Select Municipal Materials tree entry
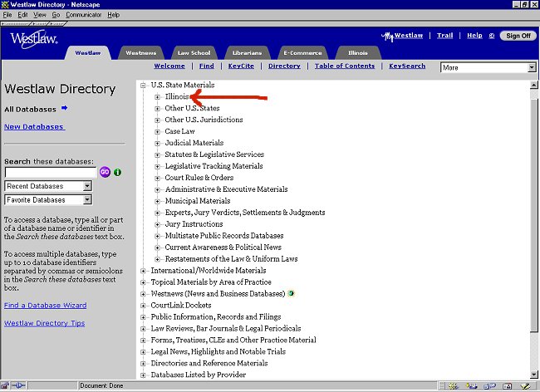This screenshot has width=540, height=392. tap(198, 201)
